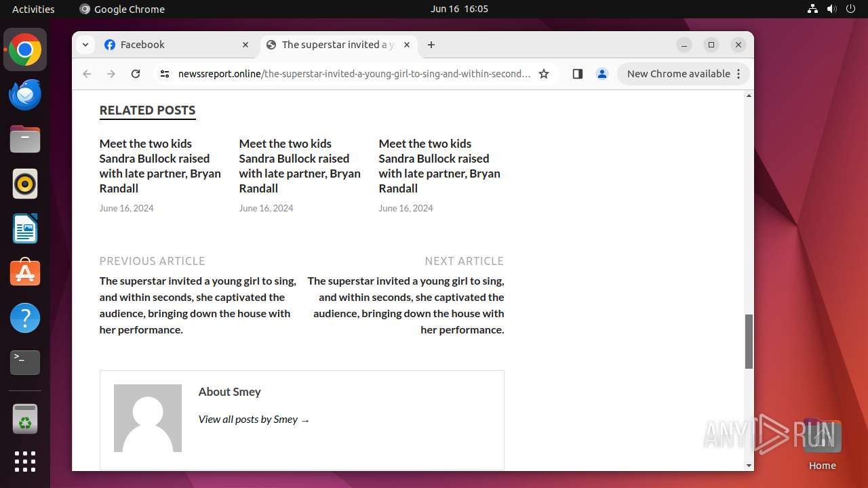Close the Facebook tab
868x488 pixels.
tap(245, 45)
